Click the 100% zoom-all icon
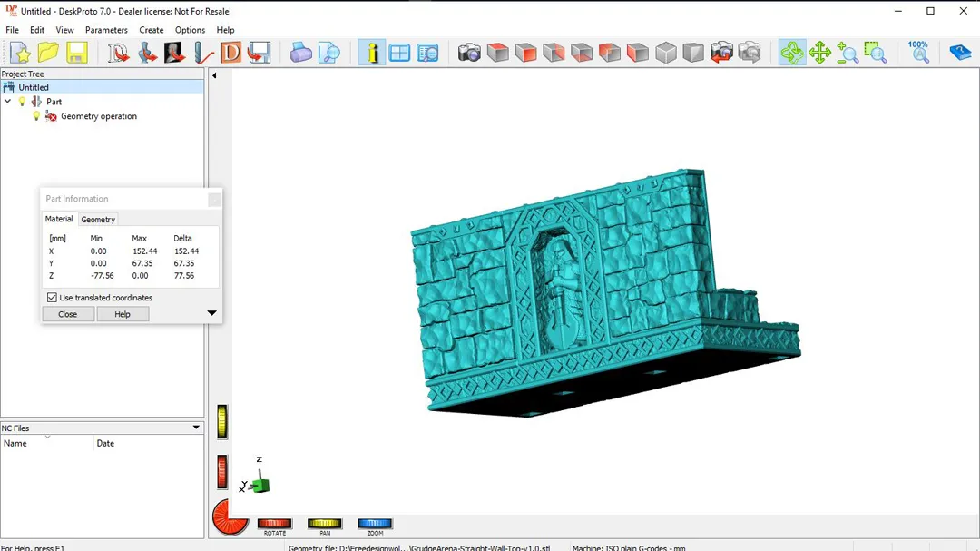The height and width of the screenshot is (551, 980). 918,54
